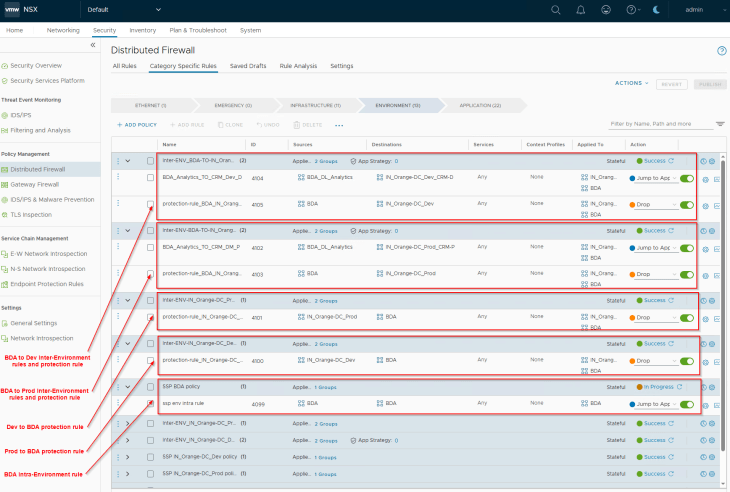
Task: Open the search icon in top bar
Action: pos(556,10)
